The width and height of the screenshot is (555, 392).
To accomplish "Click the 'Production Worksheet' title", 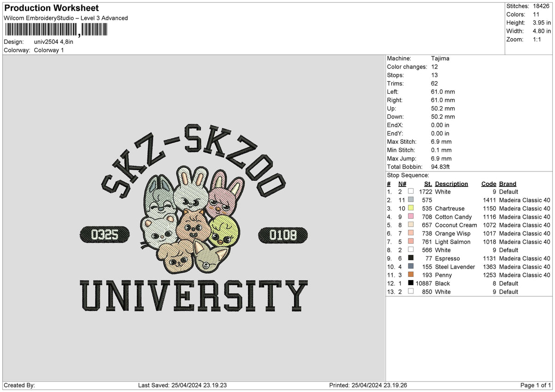I will coord(51,8).
